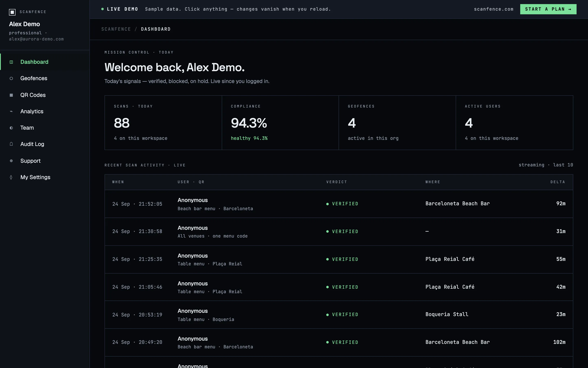Click the Team half-circle icon
This screenshot has width=588, height=368.
(11, 128)
